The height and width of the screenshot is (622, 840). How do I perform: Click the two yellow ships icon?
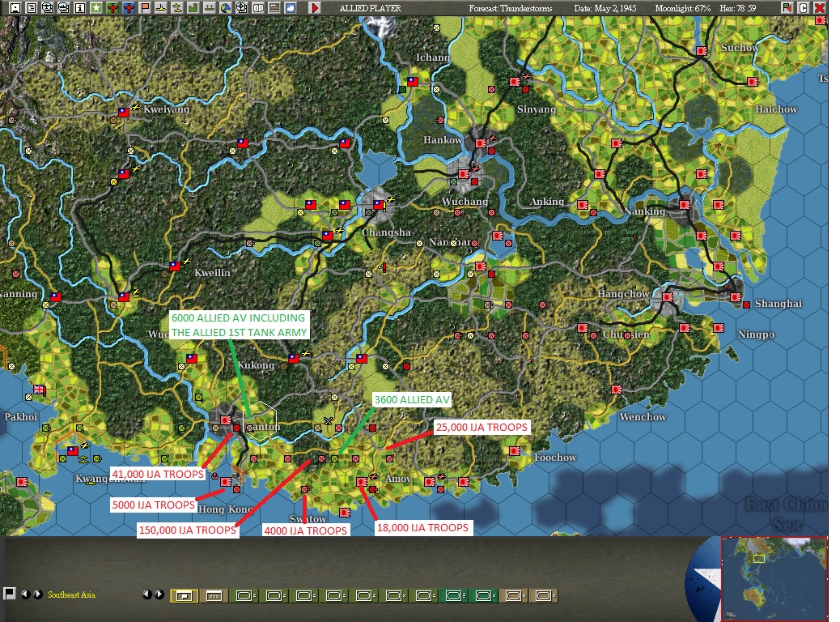tap(176, 7)
